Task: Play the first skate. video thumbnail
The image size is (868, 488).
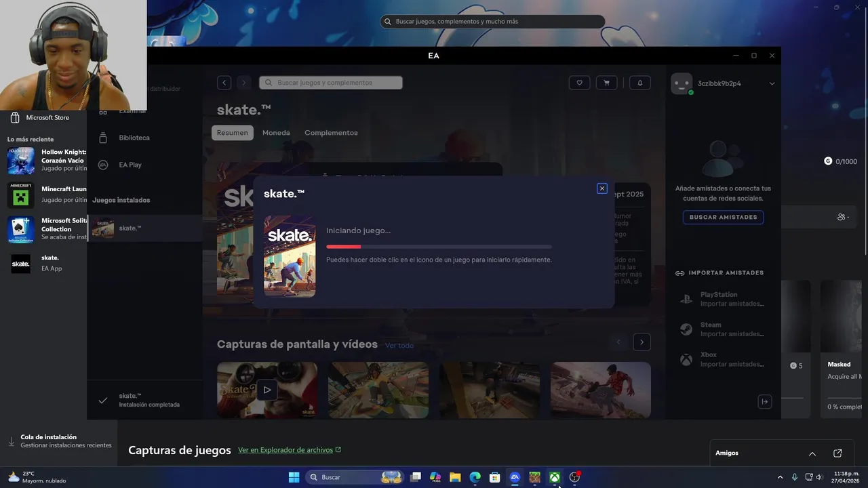Action: tap(267, 390)
